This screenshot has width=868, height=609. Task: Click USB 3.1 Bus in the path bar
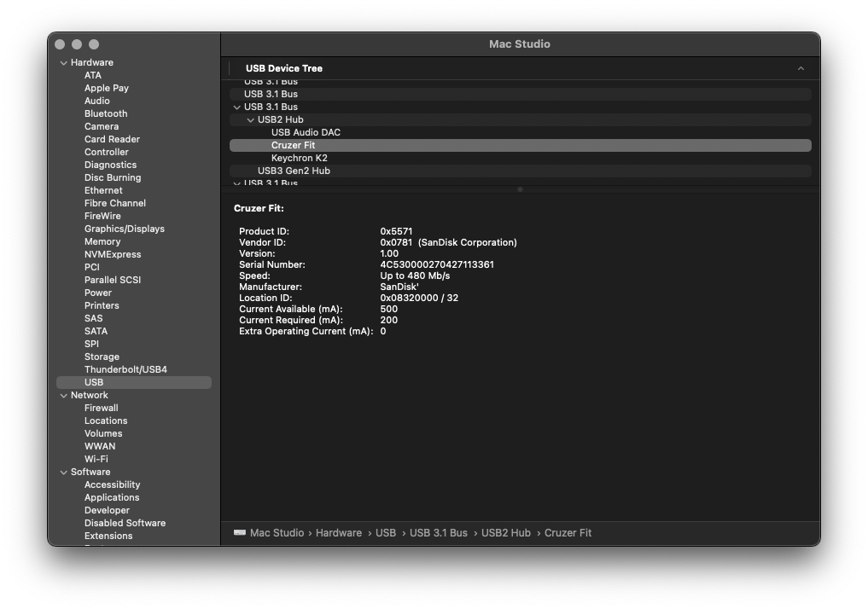[x=439, y=533]
